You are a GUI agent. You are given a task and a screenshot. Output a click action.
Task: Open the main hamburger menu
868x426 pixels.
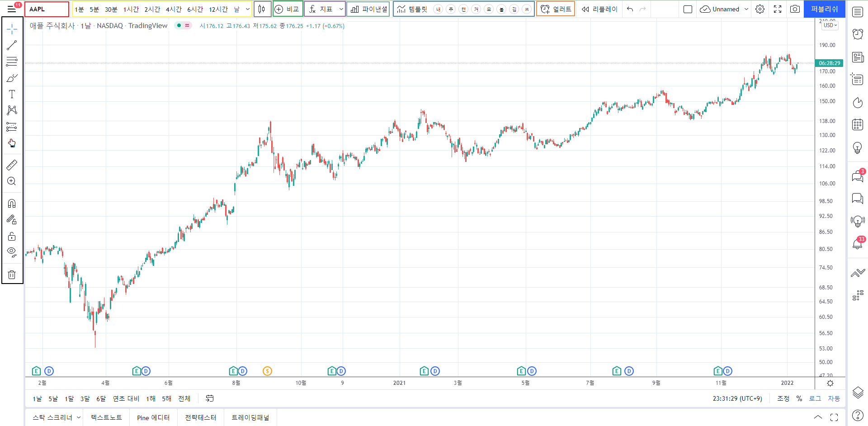(12, 9)
